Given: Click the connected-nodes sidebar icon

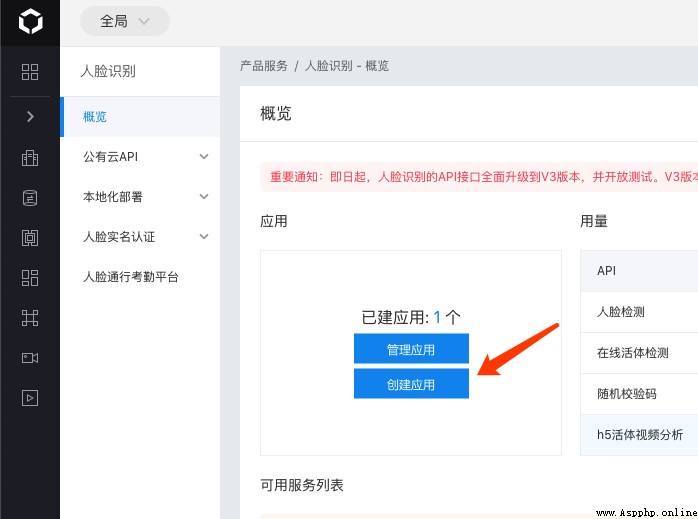Looking at the screenshot, I should (30, 318).
